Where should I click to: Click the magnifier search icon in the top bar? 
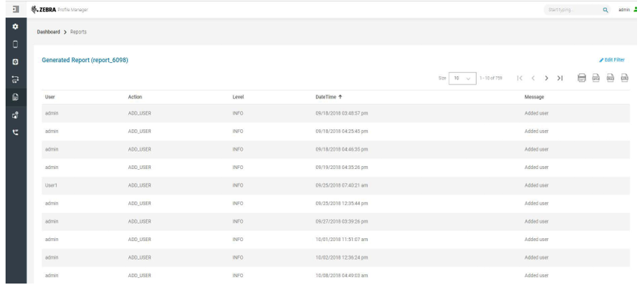click(x=605, y=8)
